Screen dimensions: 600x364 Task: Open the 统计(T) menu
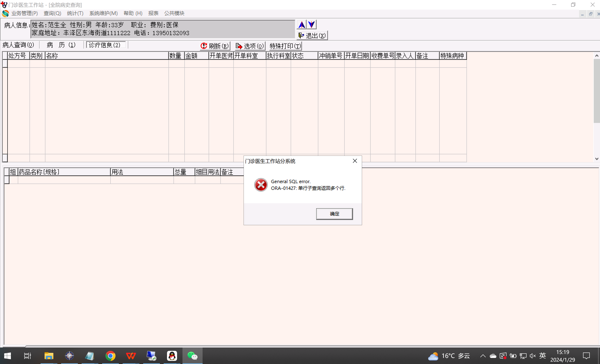click(x=75, y=13)
